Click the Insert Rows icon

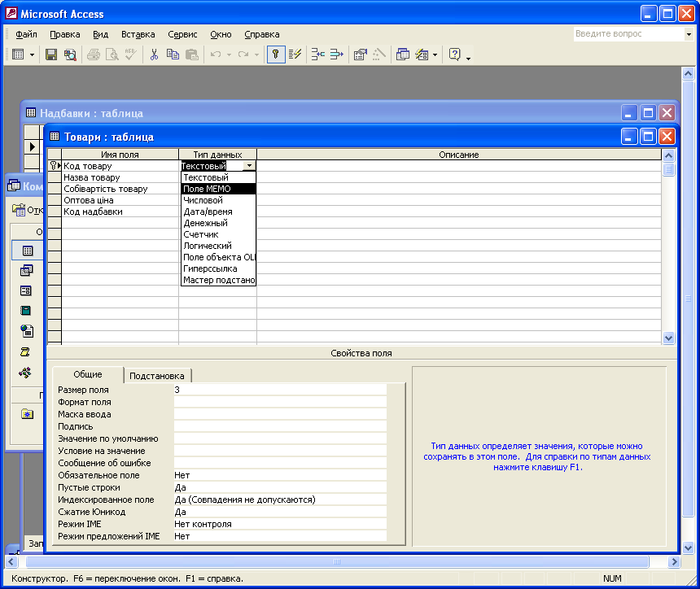click(x=318, y=55)
